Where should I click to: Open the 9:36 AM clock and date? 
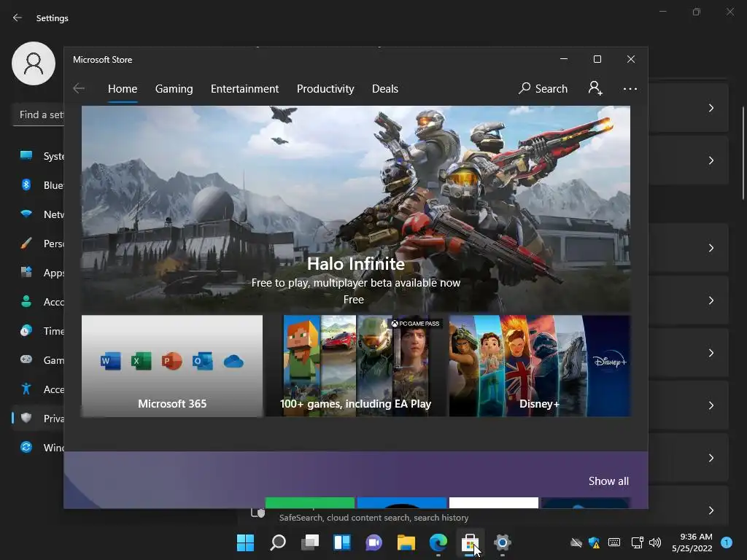[x=692, y=542]
